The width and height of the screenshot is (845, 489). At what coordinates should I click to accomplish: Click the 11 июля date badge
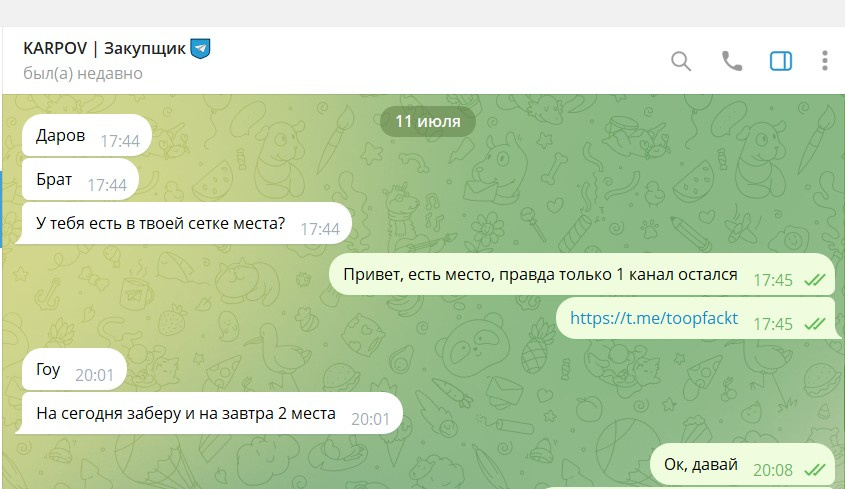[428, 121]
